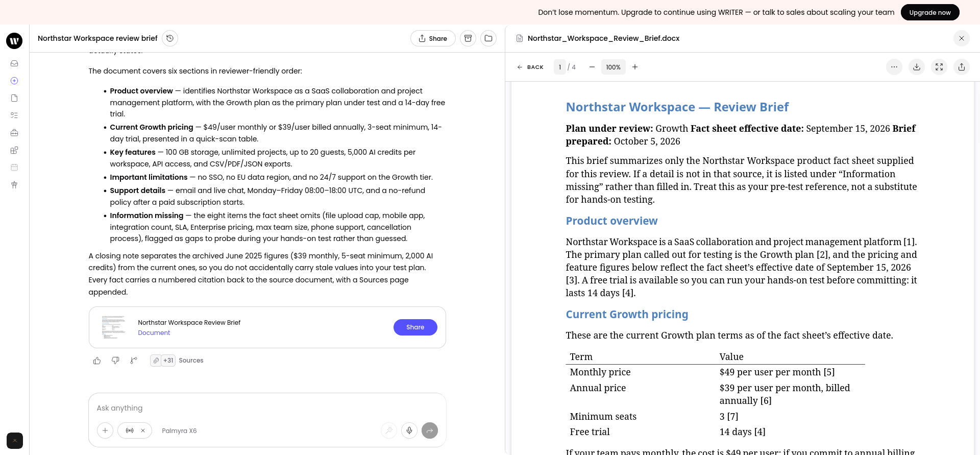This screenshot has height=455, width=980.
Task: Download the document from the preview toolbar
Action: [x=917, y=67]
